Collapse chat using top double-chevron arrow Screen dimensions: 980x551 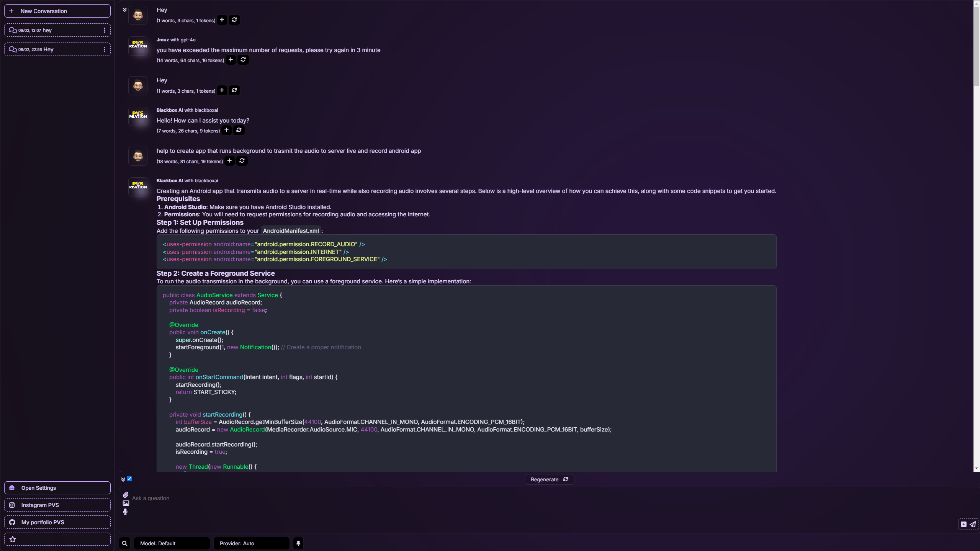(x=124, y=10)
